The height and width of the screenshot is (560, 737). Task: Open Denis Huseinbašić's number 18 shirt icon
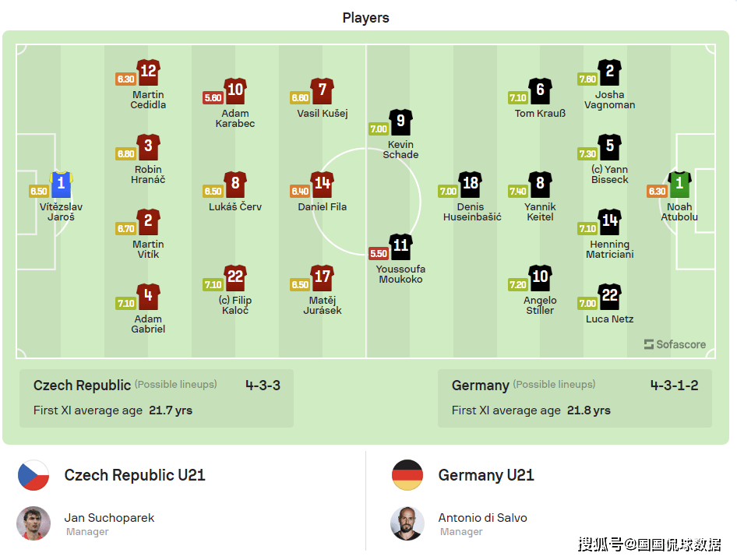click(470, 185)
